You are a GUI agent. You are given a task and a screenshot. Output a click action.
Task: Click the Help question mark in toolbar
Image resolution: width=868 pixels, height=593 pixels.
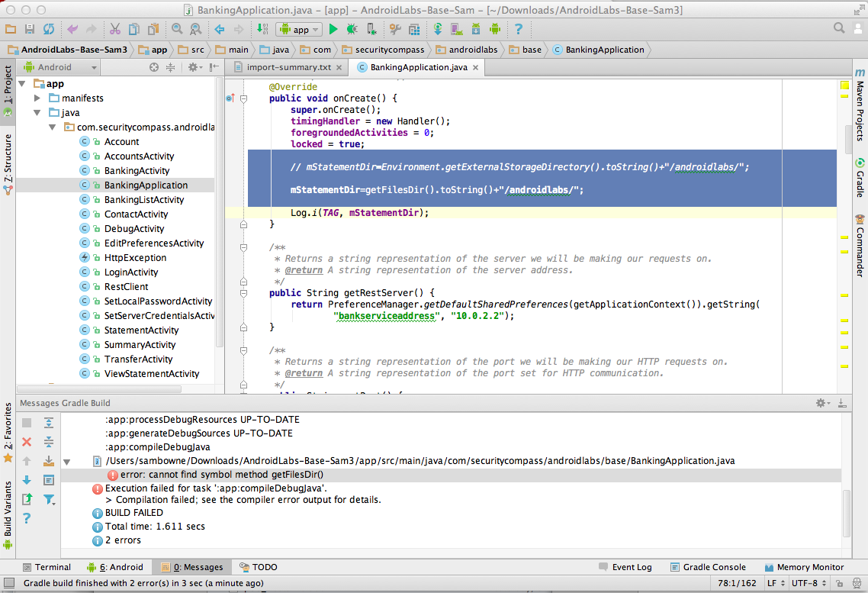tap(519, 29)
